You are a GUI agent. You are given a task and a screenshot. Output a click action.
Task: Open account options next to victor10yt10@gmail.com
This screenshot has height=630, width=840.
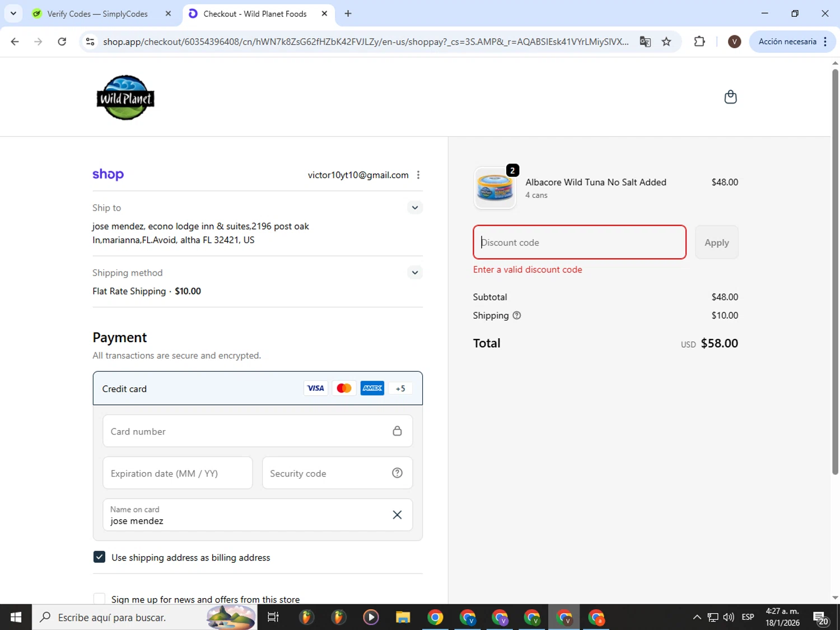(x=418, y=175)
